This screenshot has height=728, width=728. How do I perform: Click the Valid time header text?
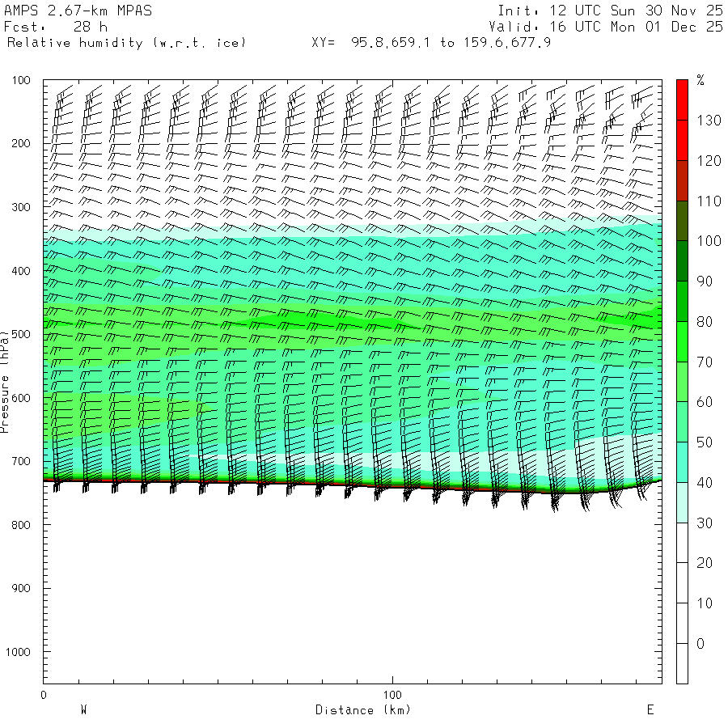[x=606, y=27]
